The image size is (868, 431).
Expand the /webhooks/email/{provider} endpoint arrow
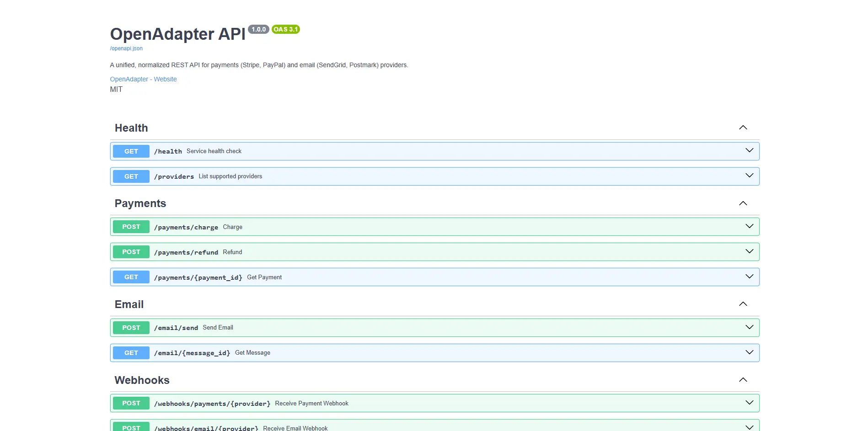pyautogui.click(x=750, y=427)
